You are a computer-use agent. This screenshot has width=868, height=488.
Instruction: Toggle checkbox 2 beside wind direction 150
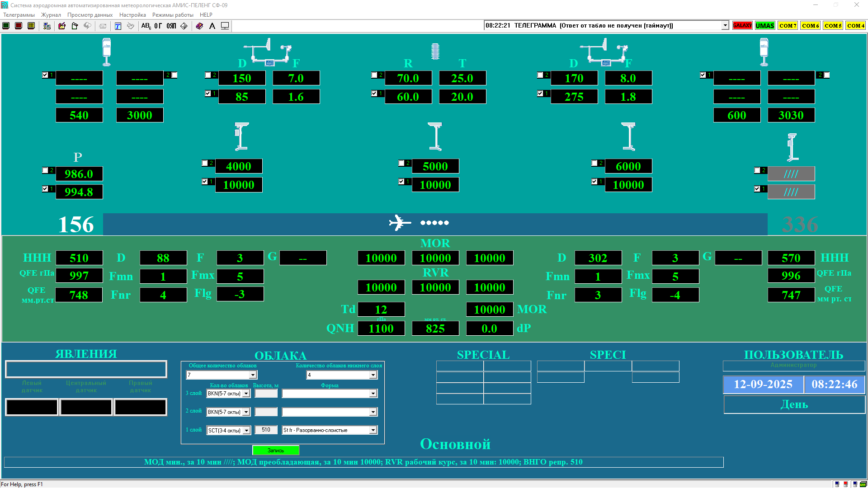pos(208,75)
